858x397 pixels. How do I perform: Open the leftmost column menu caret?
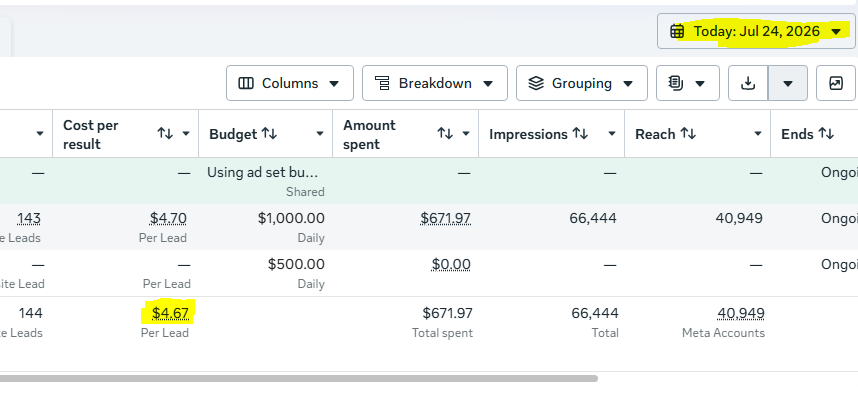pyautogui.click(x=40, y=134)
